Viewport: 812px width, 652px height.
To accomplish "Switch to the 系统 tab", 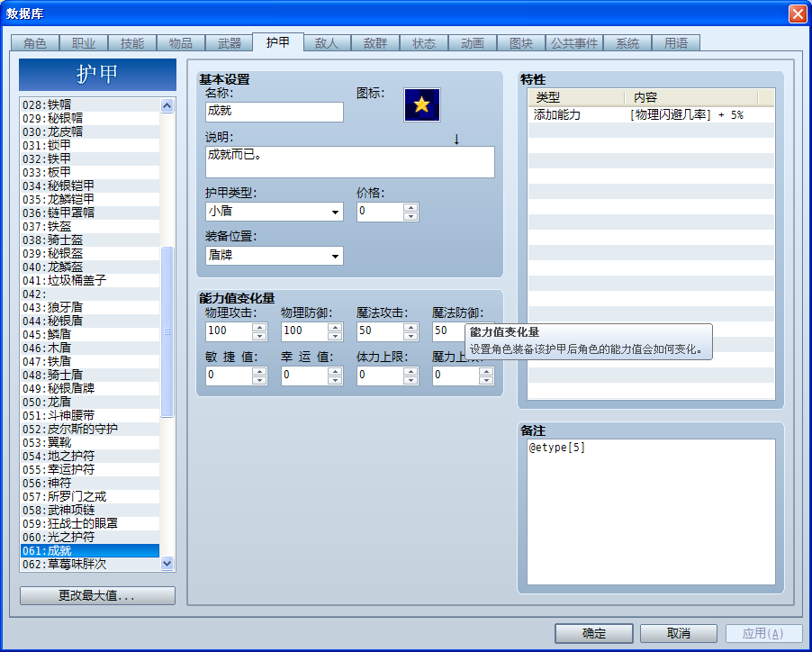I will [x=627, y=43].
